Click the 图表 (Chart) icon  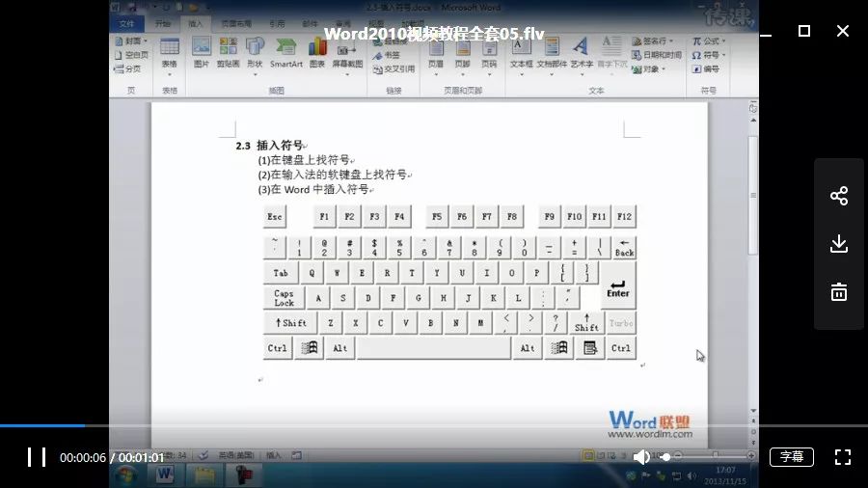(x=317, y=53)
